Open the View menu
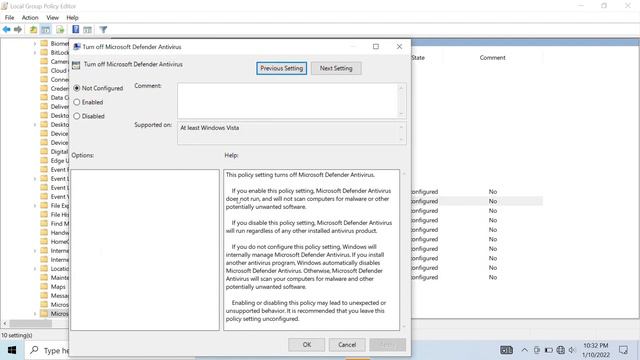This screenshot has width=640, height=360. click(x=52, y=18)
